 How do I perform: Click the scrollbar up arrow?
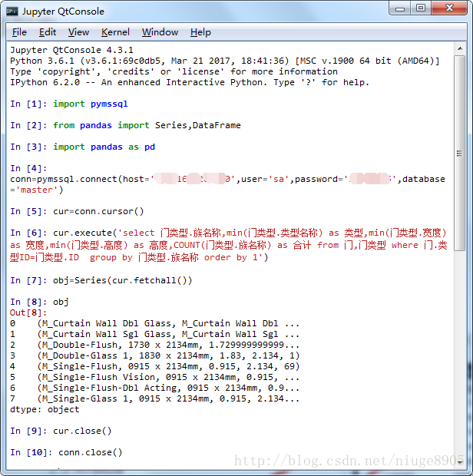point(459,49)
